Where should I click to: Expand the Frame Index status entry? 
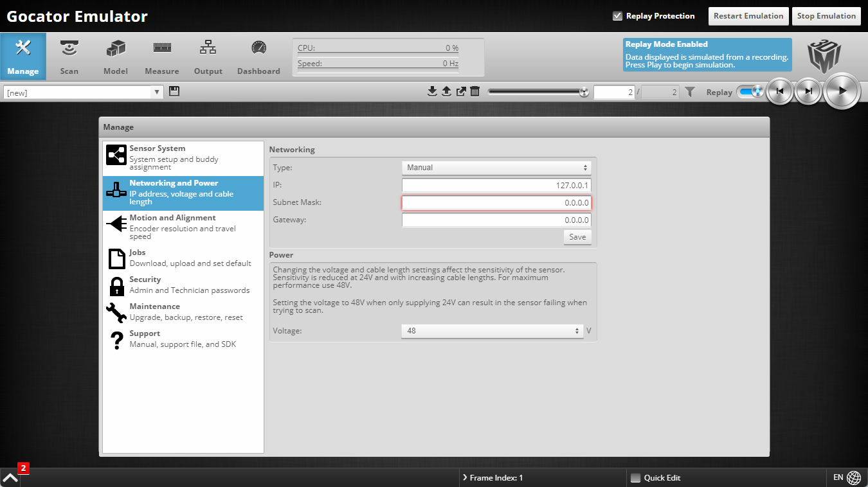(492, 477)
